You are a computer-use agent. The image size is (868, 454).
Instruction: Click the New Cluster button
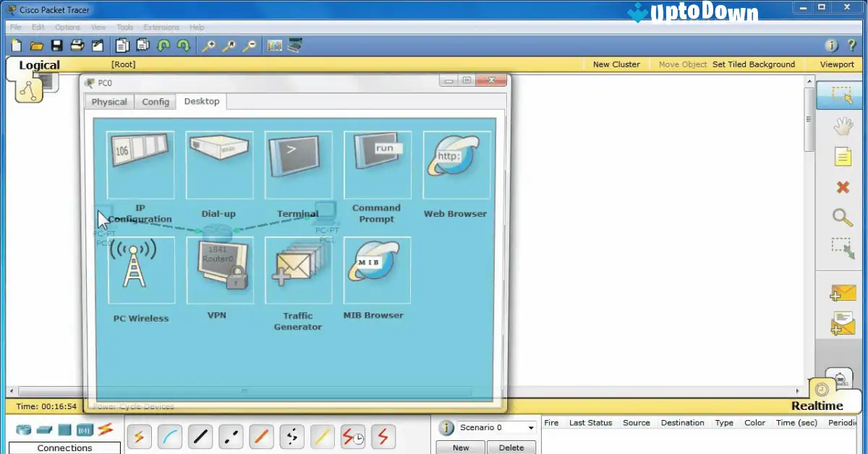tap(616, 64)
